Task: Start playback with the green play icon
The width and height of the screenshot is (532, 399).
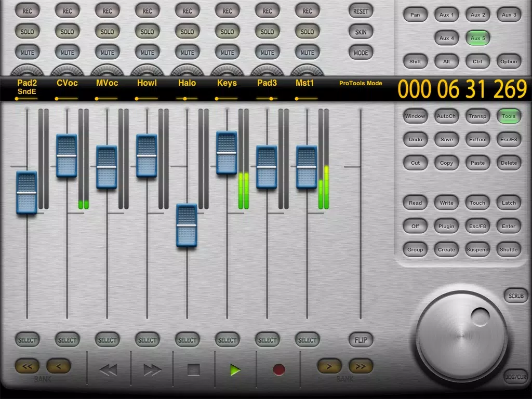Action: pyautogui.click(x=235, y=370)
